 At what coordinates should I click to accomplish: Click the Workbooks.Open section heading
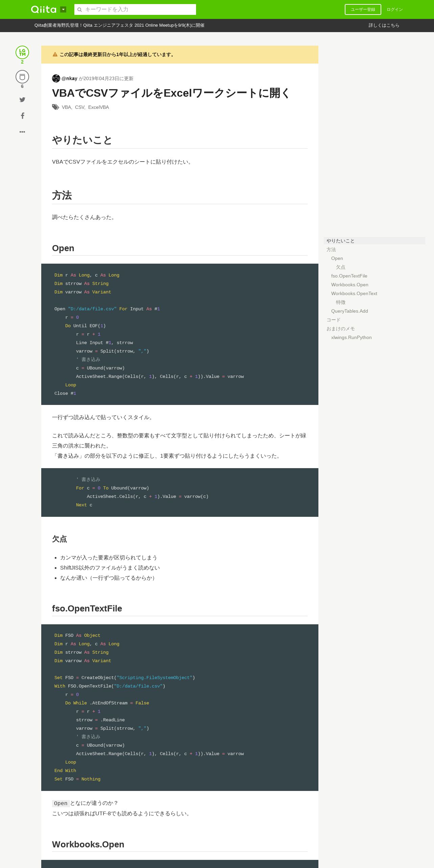click(x=88, y=844)
